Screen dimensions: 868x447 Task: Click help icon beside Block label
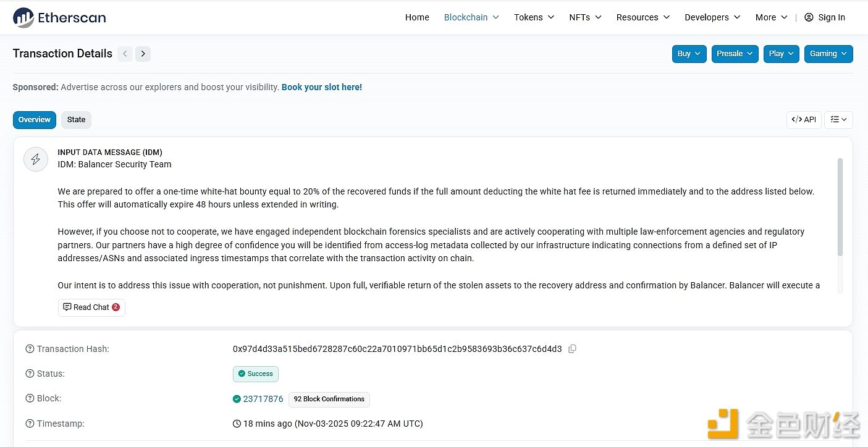click(30, 398)
